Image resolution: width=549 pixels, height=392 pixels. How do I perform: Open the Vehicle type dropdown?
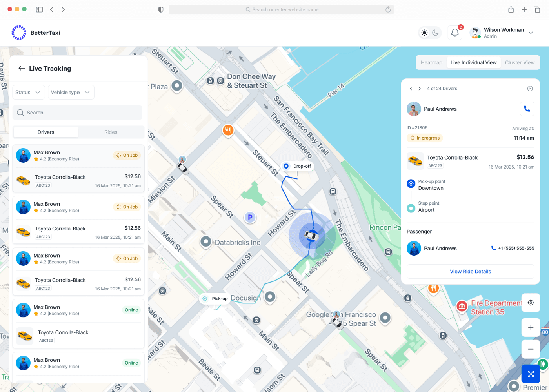pos(71,92)
